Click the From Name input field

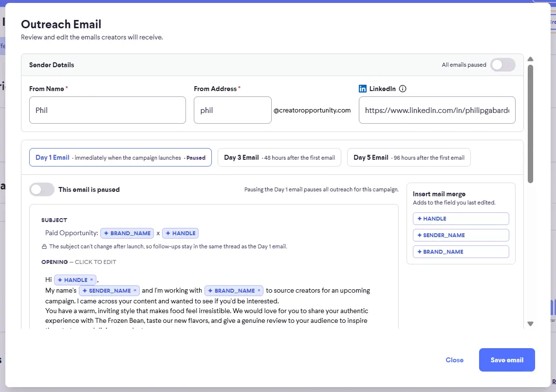pyautogui.click(x=108, y=111)
